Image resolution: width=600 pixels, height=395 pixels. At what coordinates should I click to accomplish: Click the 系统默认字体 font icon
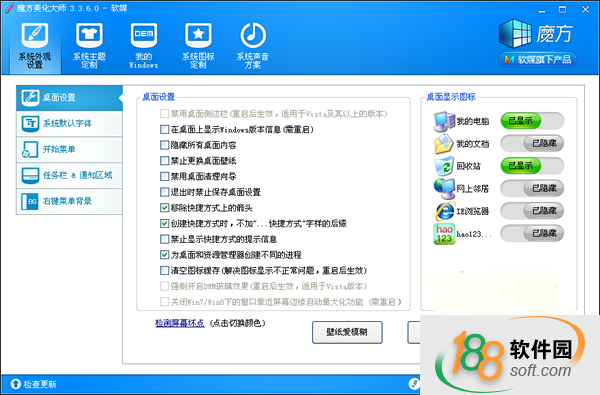coord(30,124)
